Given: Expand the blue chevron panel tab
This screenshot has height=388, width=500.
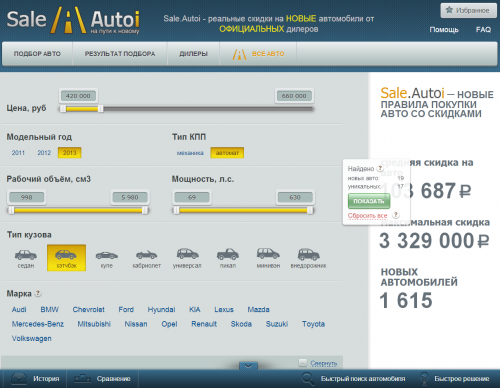Looking at the screenshot, I should pos(248,366).
